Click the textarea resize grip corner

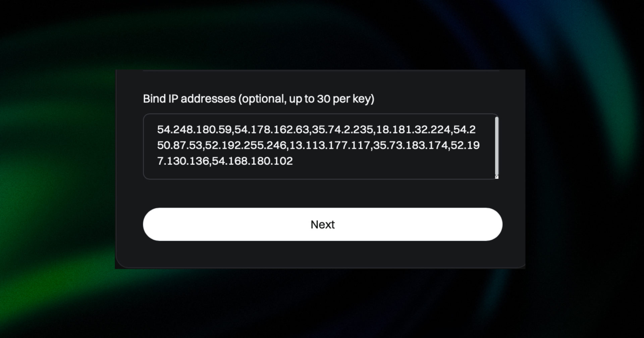point(497,177)
